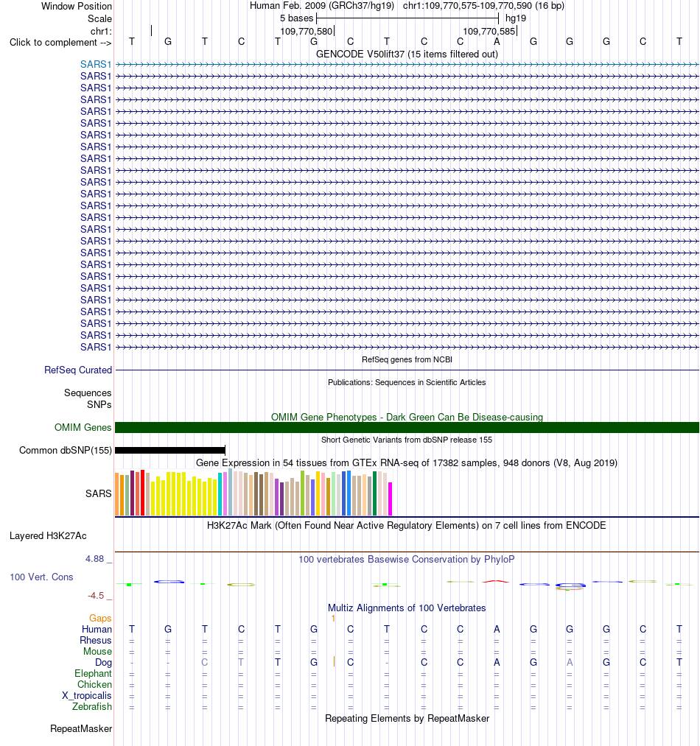
Task: Click the GTEx 'Gene Expression in 54 tissues' title
Action: [407, 463]
